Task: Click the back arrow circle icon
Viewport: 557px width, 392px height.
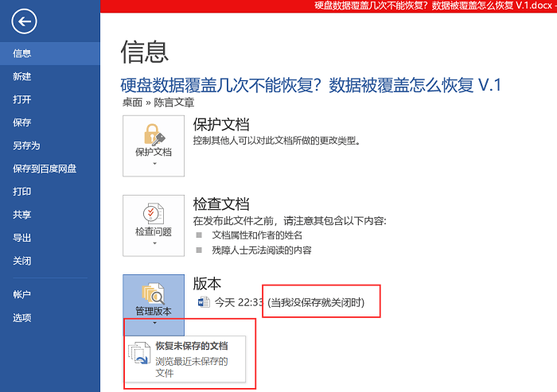Action: click(24, 21)
